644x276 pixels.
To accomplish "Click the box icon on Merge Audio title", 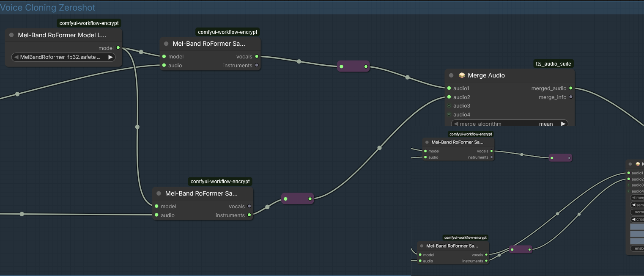I will (462, 75).
